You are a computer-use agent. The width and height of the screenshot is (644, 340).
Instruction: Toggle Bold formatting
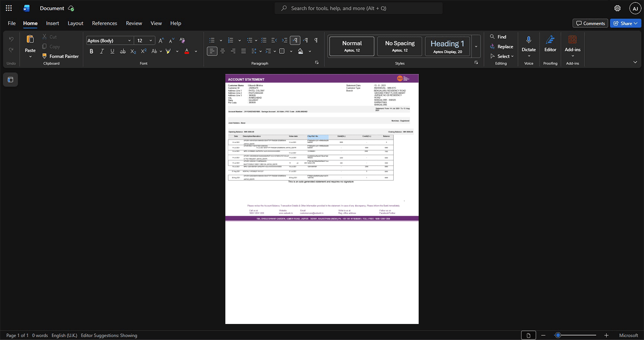pos(91,51)
